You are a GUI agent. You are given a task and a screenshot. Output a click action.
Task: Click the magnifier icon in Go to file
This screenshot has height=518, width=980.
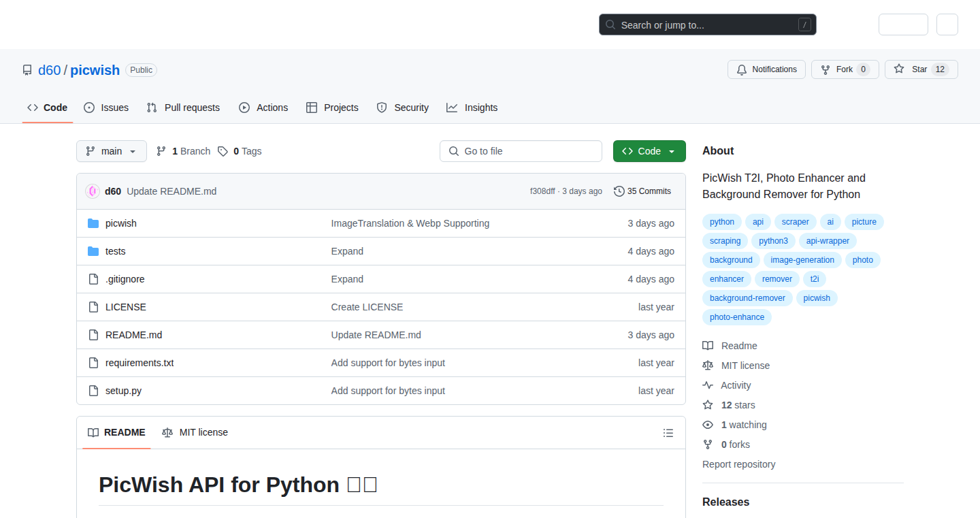coord(454,151)
